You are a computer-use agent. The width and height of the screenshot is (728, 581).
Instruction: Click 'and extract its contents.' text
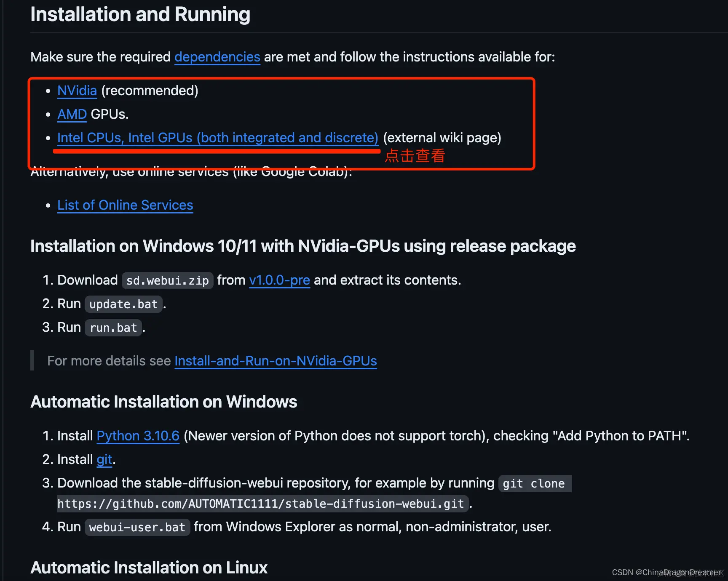pos(388,280)
